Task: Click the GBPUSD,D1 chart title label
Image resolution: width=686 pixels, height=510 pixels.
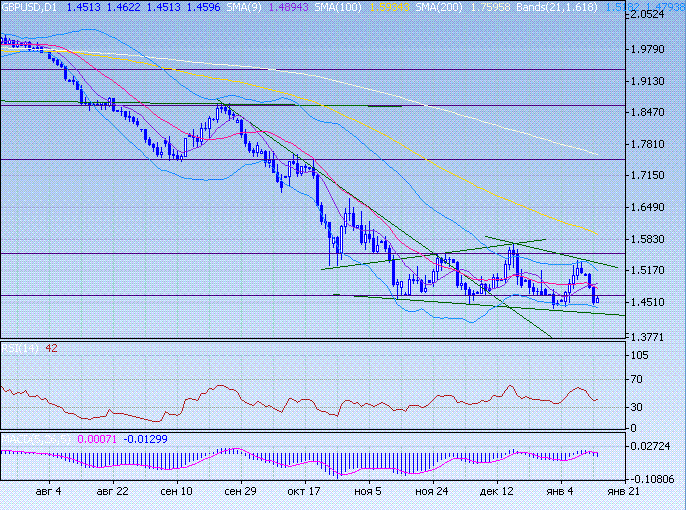Action: 28,7
